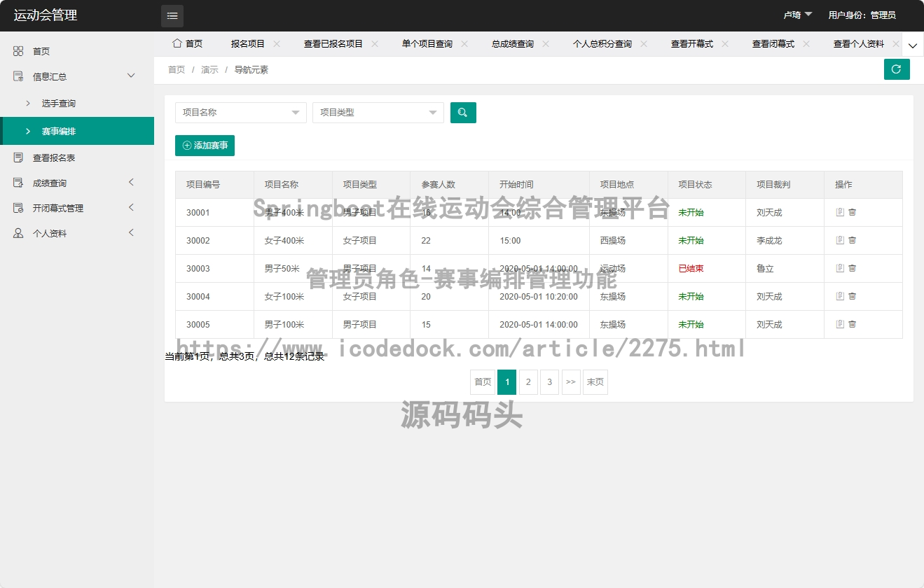Switch to the 单个项目查询 tab
924x588 pixels.
click(427, 43)
